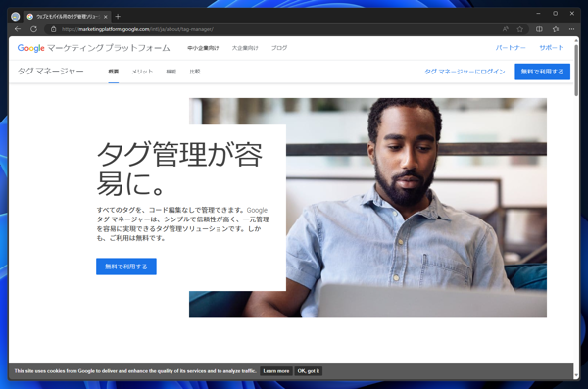Reload the page with the refresh icon

33,29
